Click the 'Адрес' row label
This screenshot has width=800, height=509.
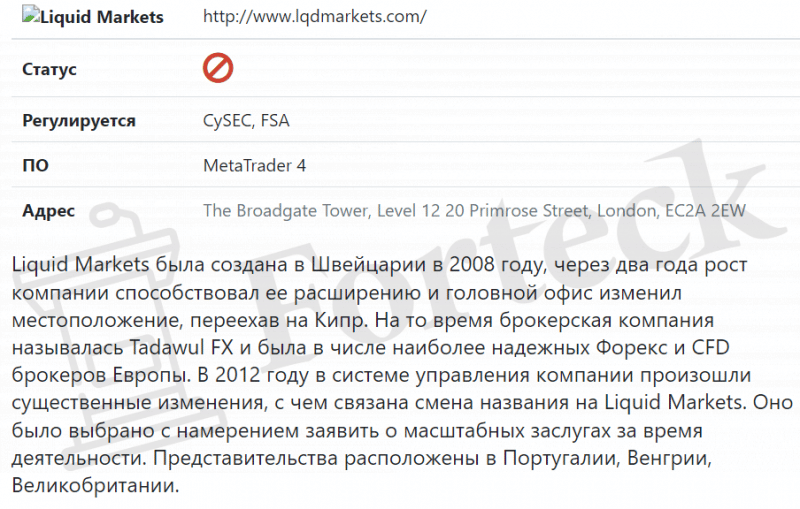coord(48,211)
